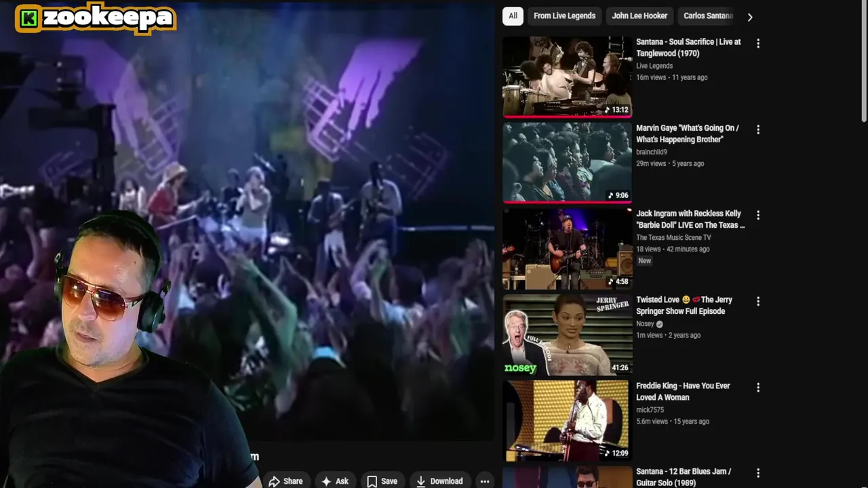
Task: Select the All filter chip
Action: coord(513,16)
